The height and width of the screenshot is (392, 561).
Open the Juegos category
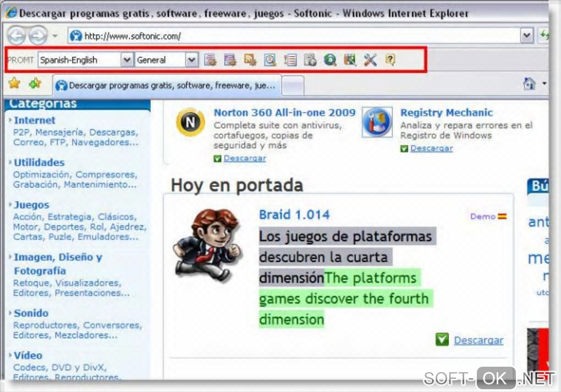(31, 205)
